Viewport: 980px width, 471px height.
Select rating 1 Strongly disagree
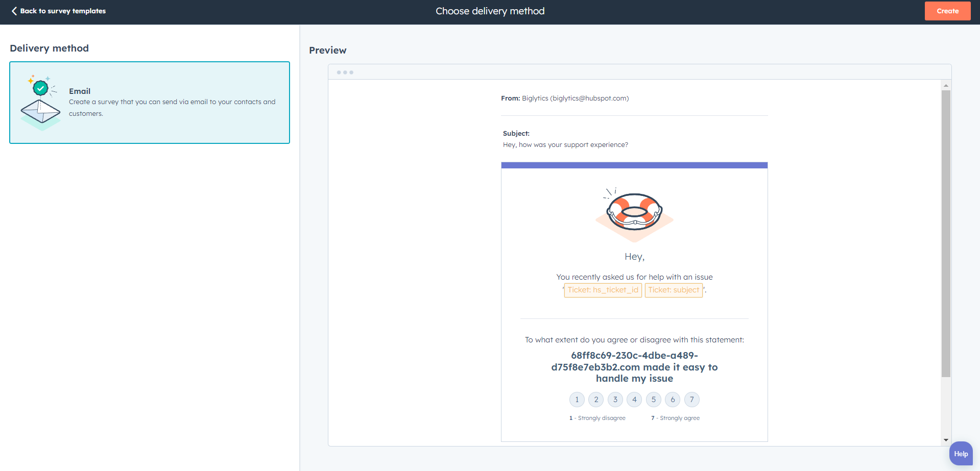click(x=577, y=400)
